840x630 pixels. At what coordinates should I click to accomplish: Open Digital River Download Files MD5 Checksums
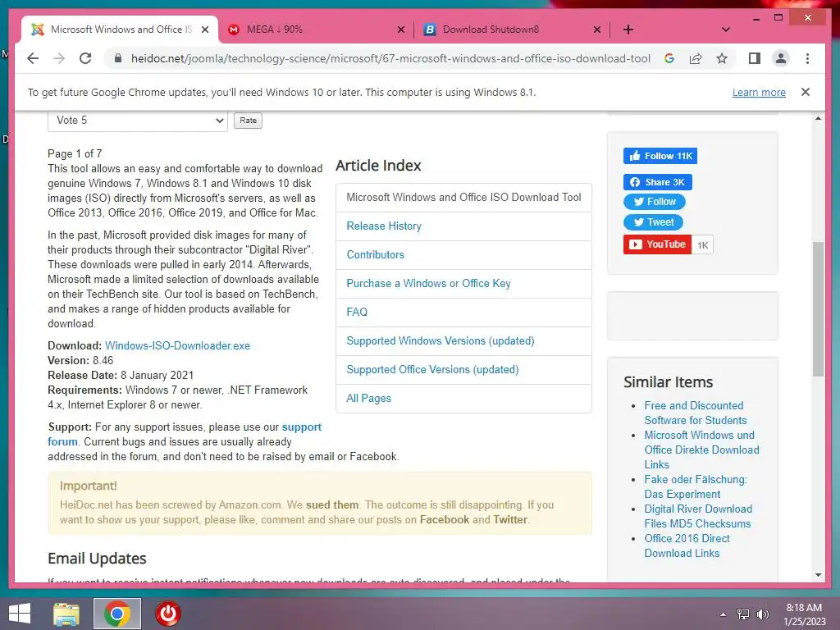tap(698, 517)
